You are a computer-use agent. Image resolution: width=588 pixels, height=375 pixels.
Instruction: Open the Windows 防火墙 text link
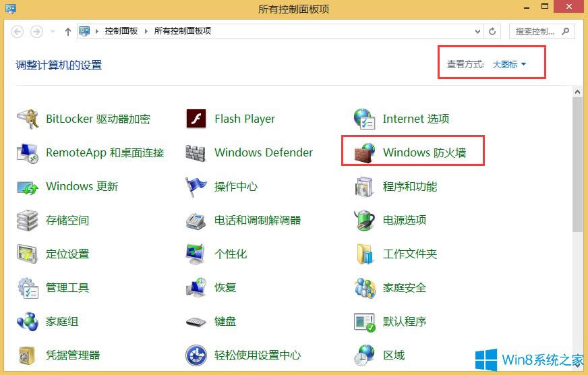(425, 152)
